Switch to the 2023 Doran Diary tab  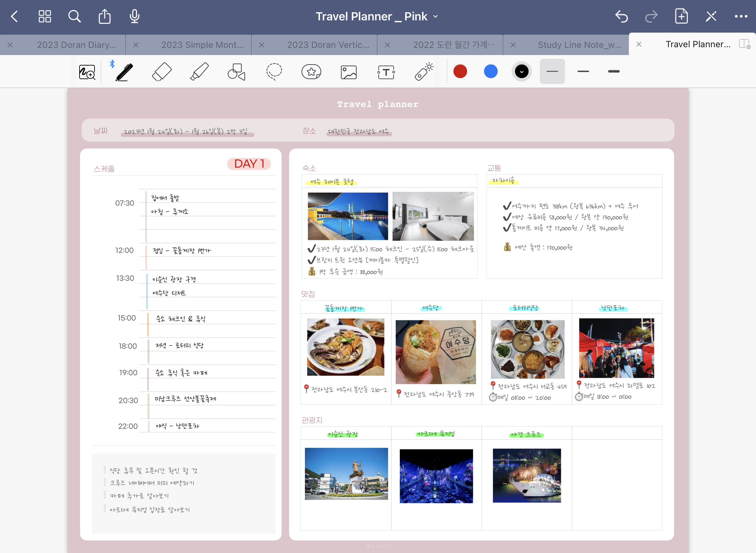[x=76, y=44]
